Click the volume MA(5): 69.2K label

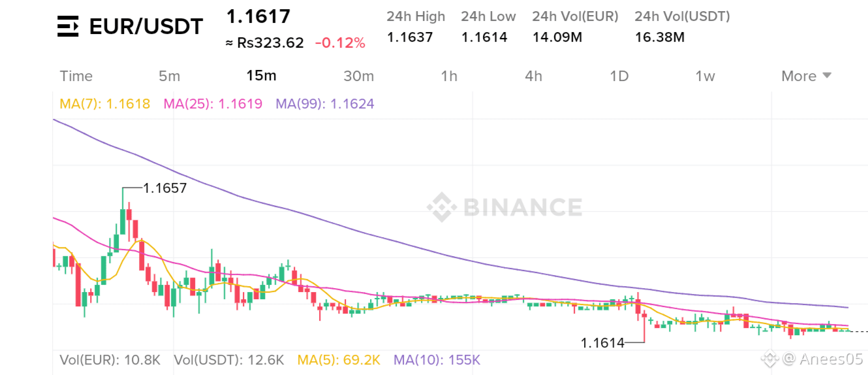point(339,359)
